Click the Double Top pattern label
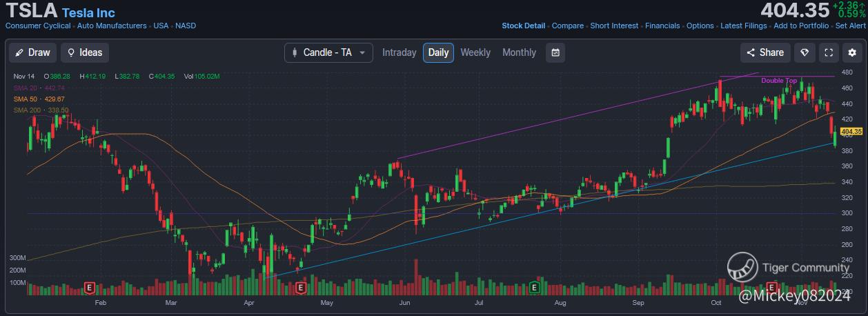This screenshot has height=316, width=868. coord(779,81)
